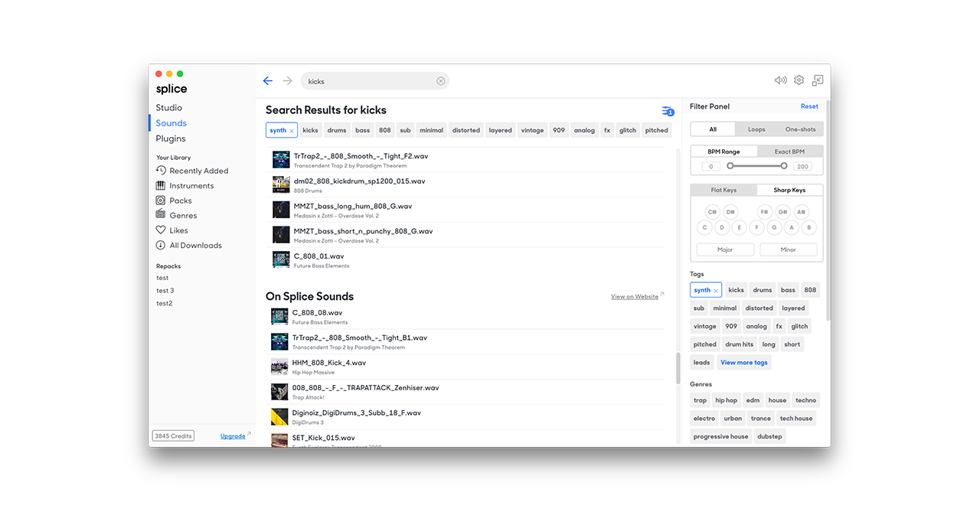This screenshot has width=980, height=515.
Task: Click the search results scrollbar thumb
Action: point(678,368)
